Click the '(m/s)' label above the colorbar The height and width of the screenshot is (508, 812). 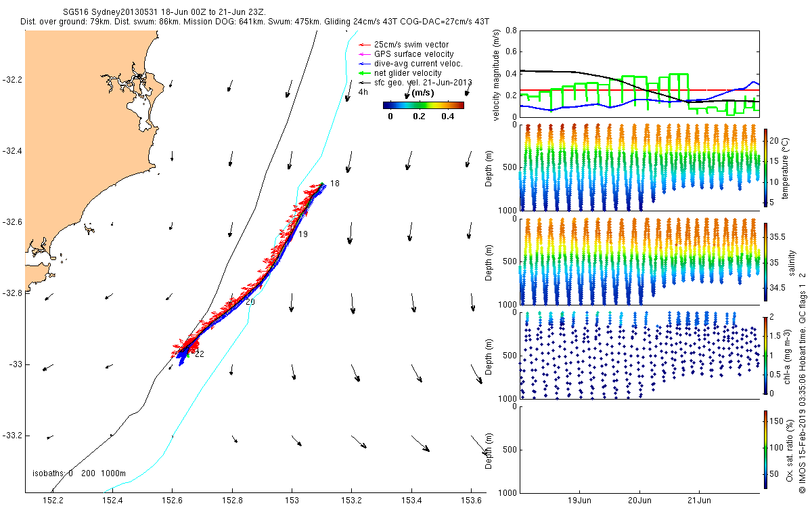[423, 92]
